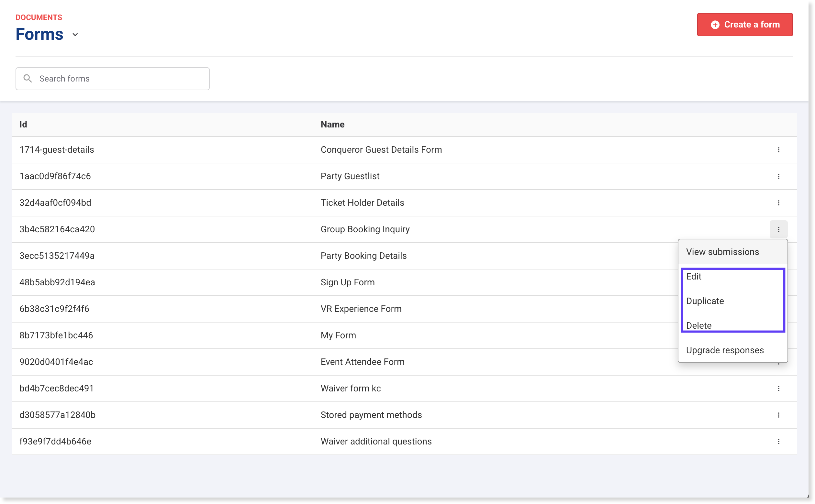Click the DOCUMENTS breadcrumb link
Viewport: 815px width, 504px height.
39,17
